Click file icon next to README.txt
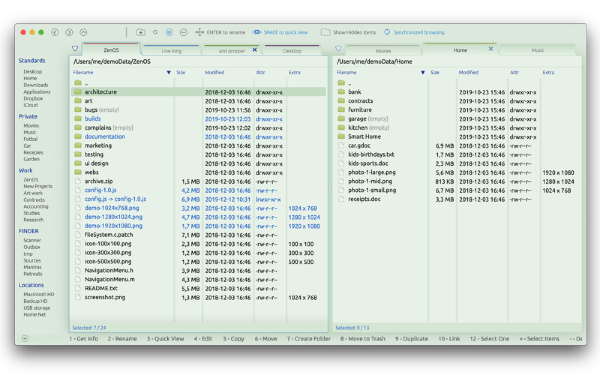Screen dimensions: 600x375 pyautogui.click(x=78, y=288)
